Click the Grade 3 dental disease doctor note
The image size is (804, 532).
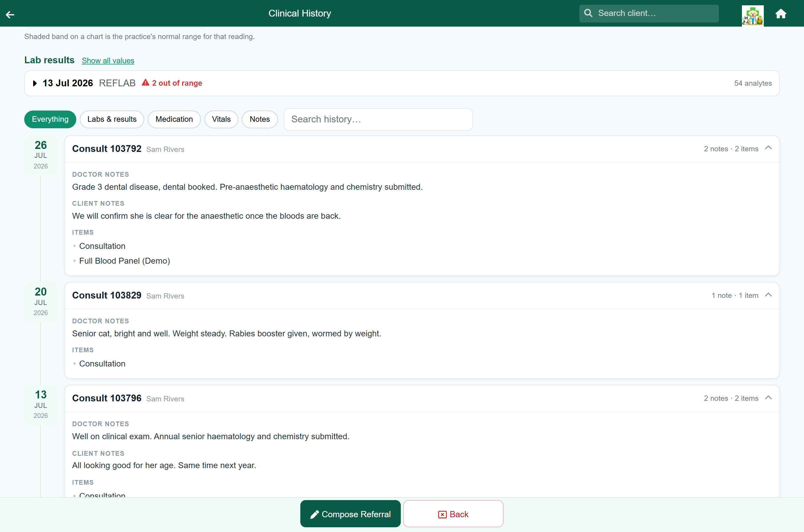(247, 187)
